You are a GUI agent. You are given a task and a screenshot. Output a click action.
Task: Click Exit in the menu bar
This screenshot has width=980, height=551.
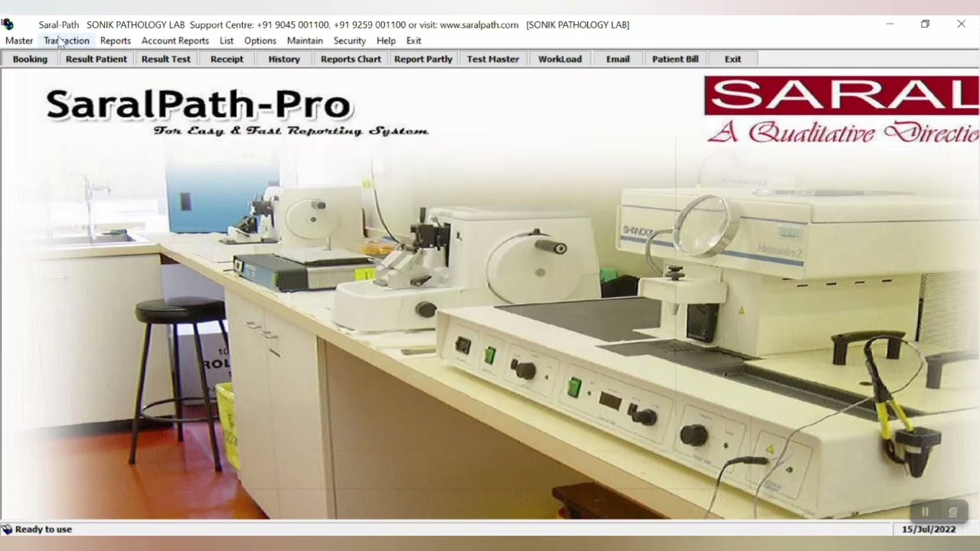tap(414, 41)
